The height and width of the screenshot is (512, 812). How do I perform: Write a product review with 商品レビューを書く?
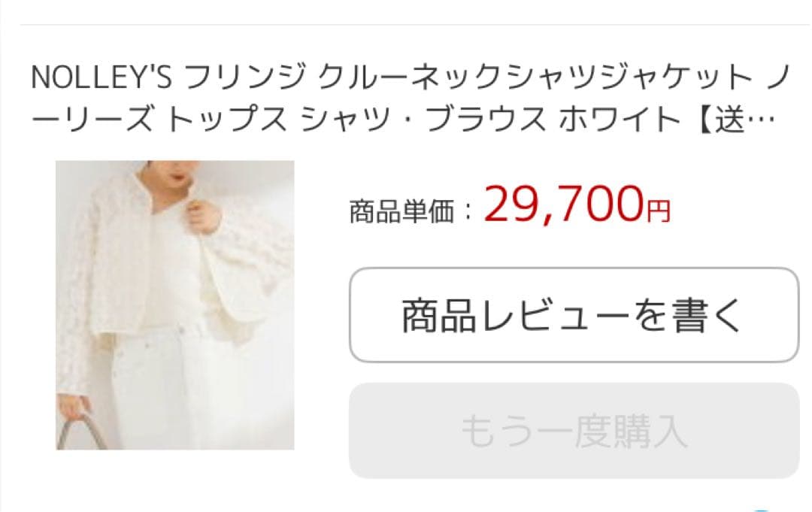(x=574, y=315)
